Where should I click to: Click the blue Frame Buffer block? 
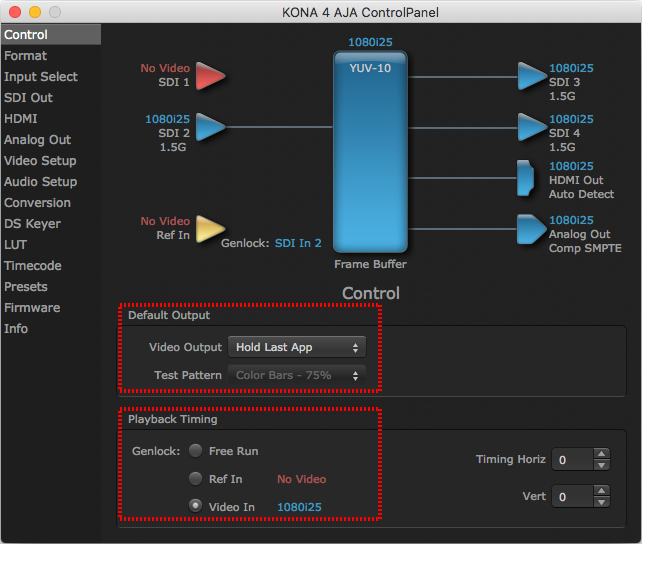pyautogui.click(x=370, y=152)
